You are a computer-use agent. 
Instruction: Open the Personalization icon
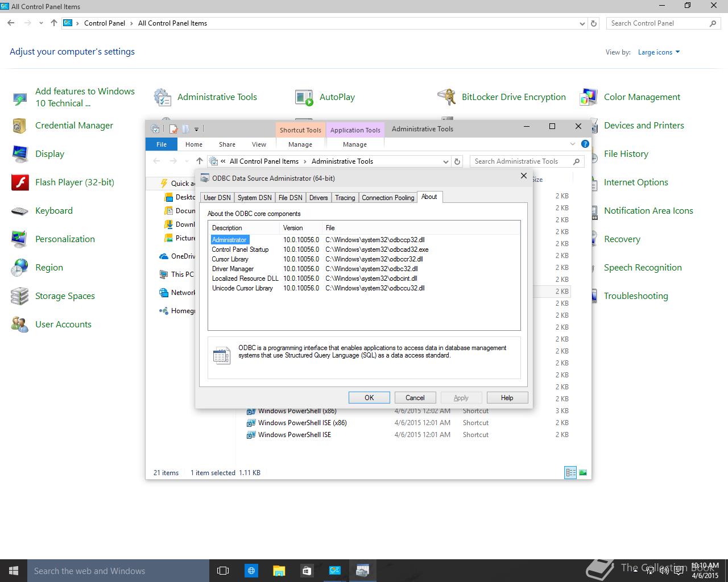coord(53,239)
